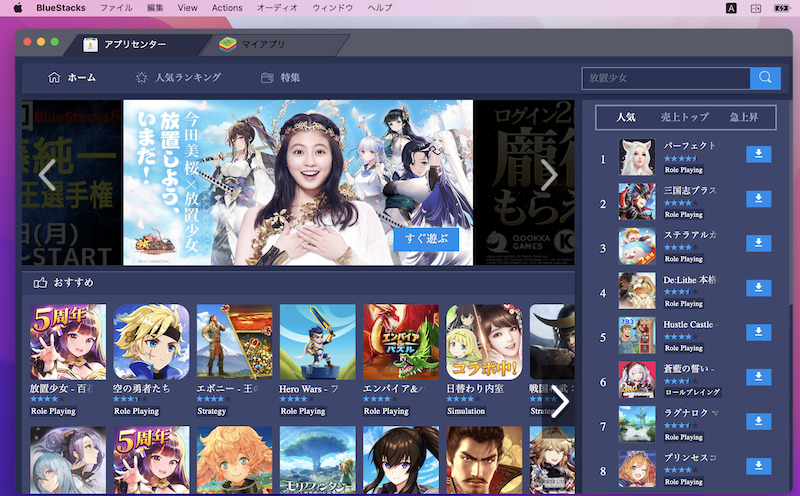The image size is (800, 496).
Task: Open 人気ランキング star icon
Action: tap(141, 78)
